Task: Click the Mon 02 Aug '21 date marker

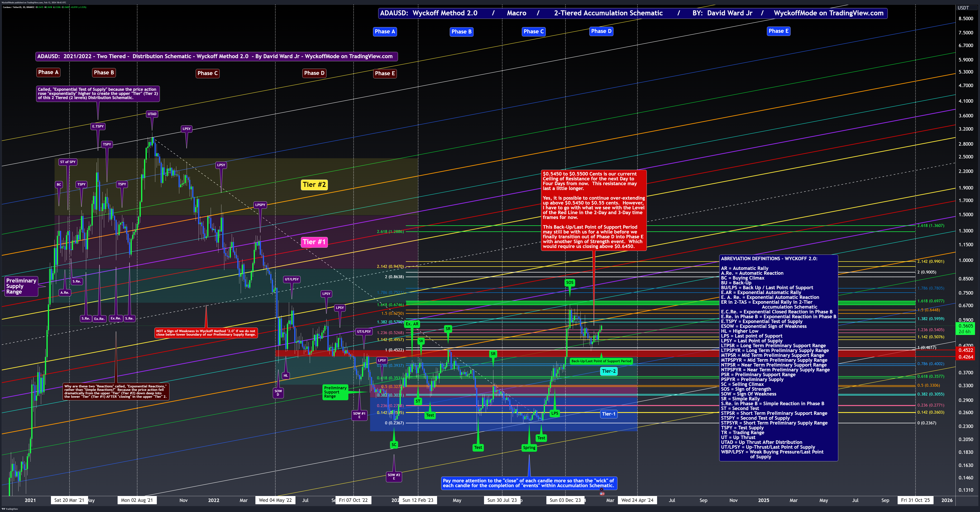Action: coord(137,500)
